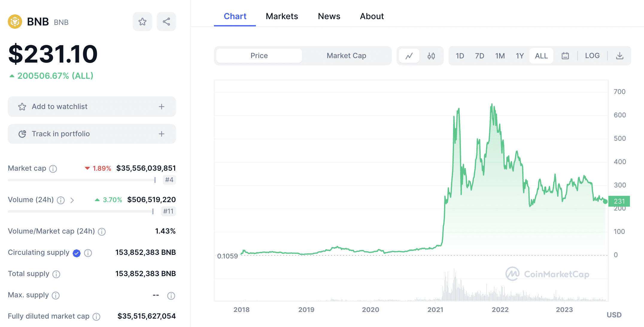Click the 0.1059 starting price label

click(x=227, y=256)
